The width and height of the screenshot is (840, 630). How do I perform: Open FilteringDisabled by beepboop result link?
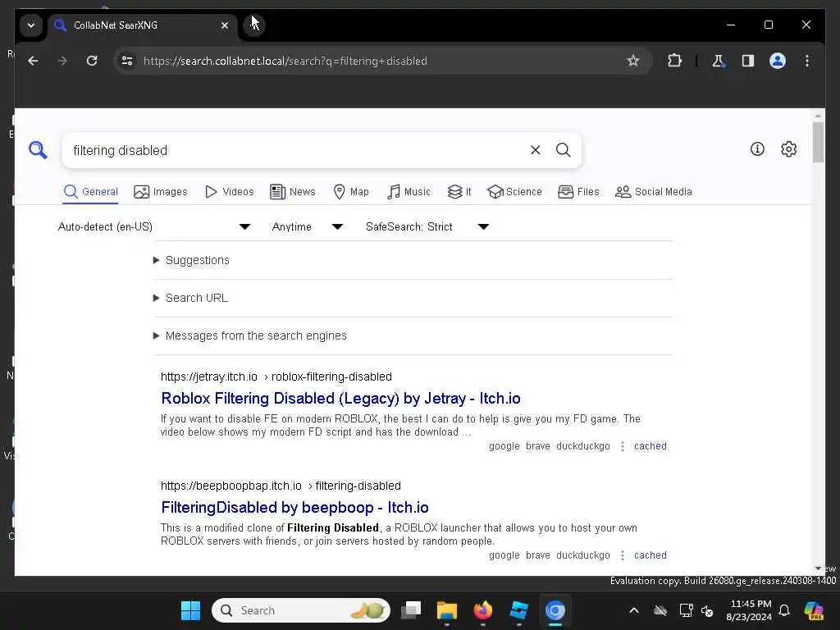pyautogui.click(x=294, y=507)
